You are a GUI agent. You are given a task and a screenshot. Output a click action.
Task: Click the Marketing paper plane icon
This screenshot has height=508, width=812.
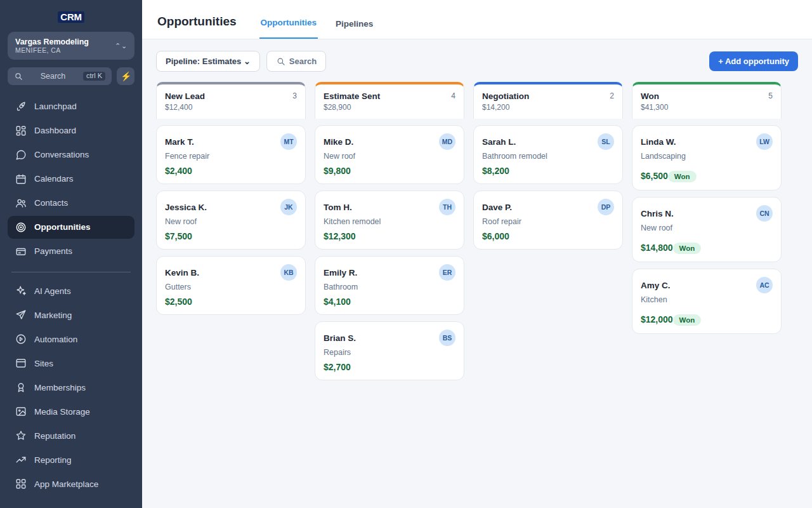21,316
